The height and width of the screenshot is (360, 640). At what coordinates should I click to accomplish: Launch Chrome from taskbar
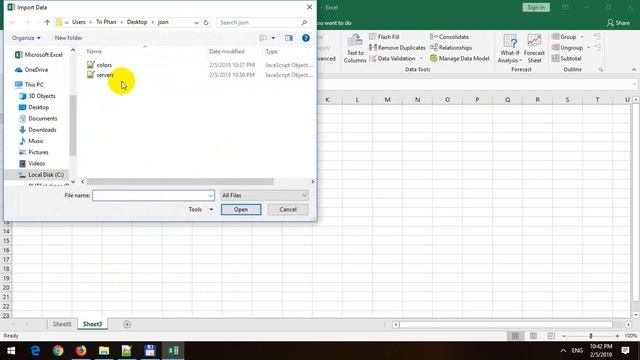(x=58, y=351)
